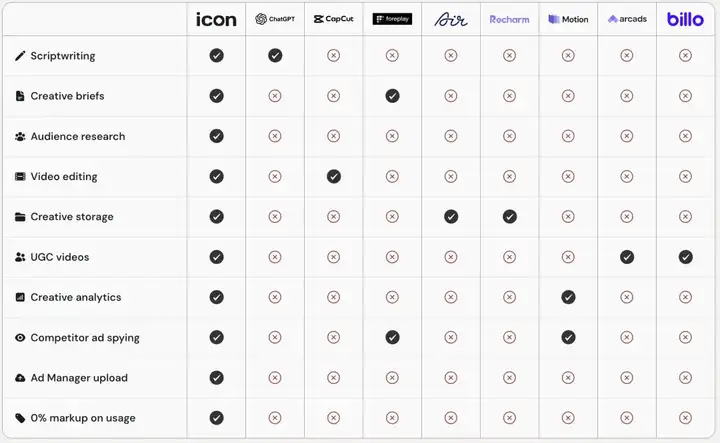The image size is (720, 443).
Task: Click the chart icon beside Creative analytics
Action: [20, 297]
